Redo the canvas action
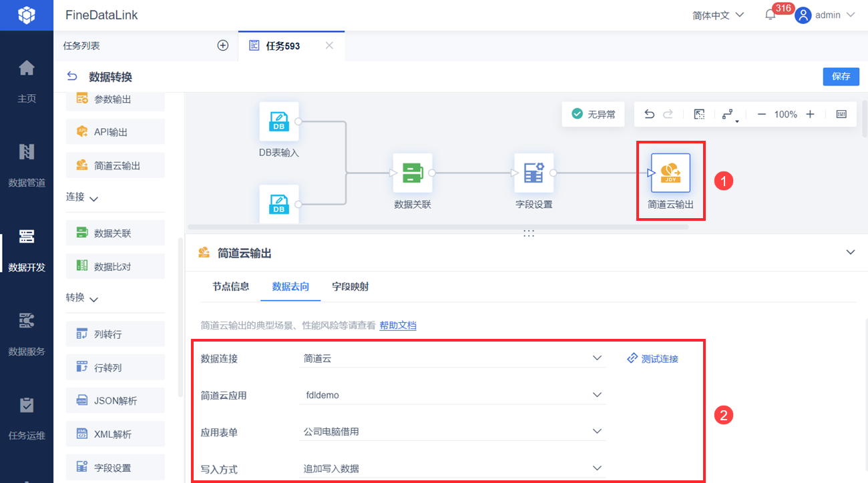The height and width of the screenshot is (483, 868). pyautogui.click(x=668, y=114)
